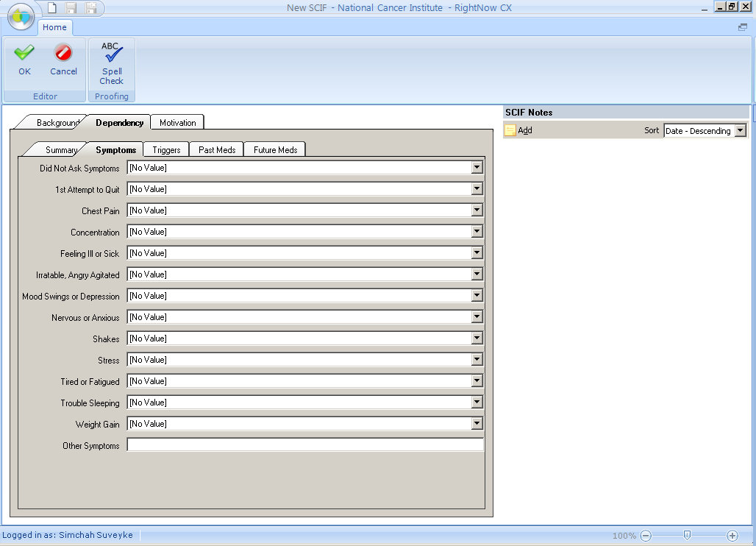The image size is (756, 546).
Task: Adjust the zoom slider handle in status bar
Action: [687, 536]
